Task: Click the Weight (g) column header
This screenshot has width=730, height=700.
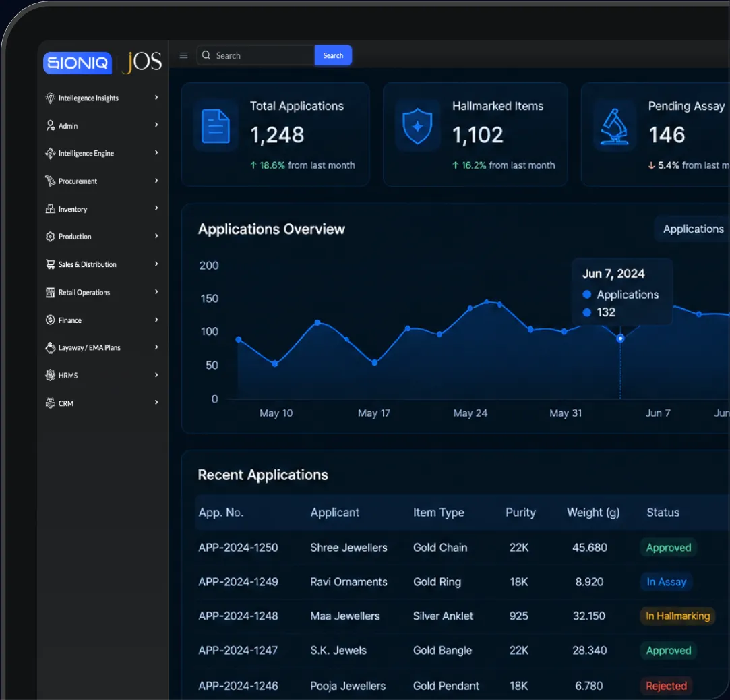Action: (x=593, y=513)
